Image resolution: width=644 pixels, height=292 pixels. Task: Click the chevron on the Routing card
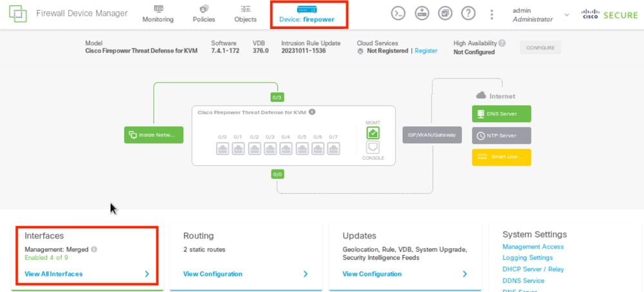coord(306,274)
